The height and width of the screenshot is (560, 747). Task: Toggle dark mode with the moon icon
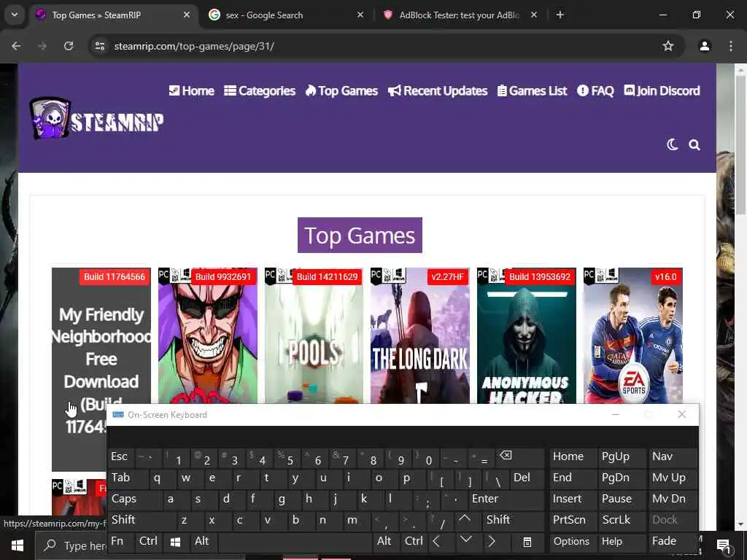click(672, 145)
